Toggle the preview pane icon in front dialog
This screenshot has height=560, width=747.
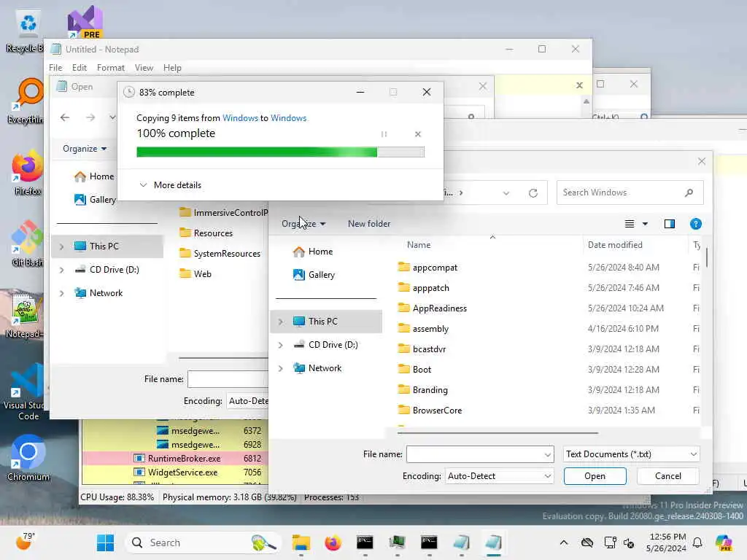tap(670, 224)
